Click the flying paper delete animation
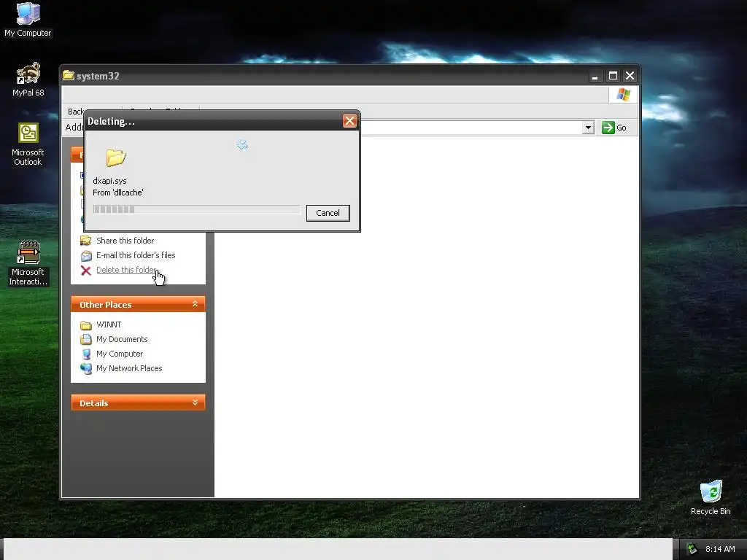747x560 pixels. pos(242,145)
